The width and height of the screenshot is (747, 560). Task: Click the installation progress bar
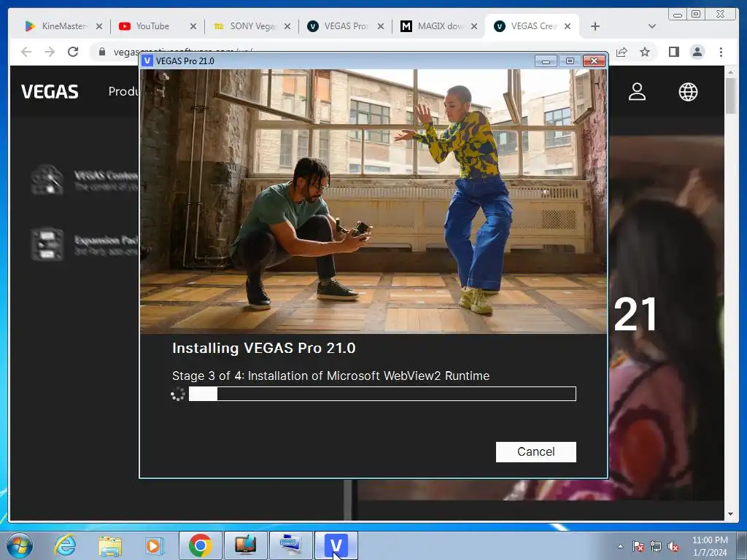[382, 394]
